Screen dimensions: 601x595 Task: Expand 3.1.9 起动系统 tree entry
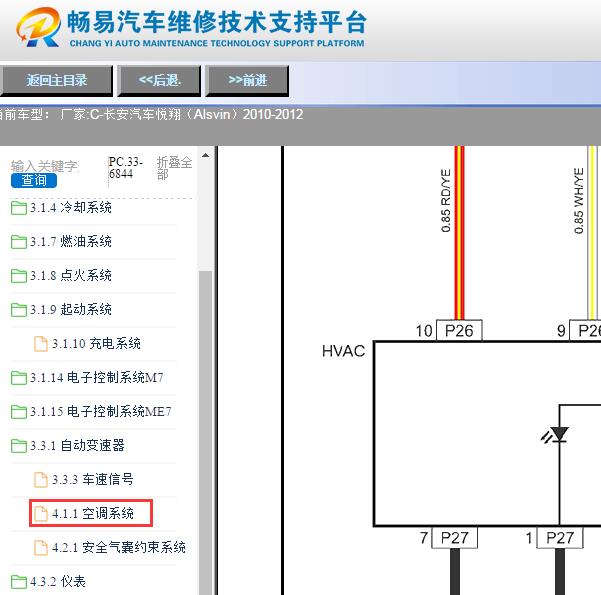(x=71, y=310)
